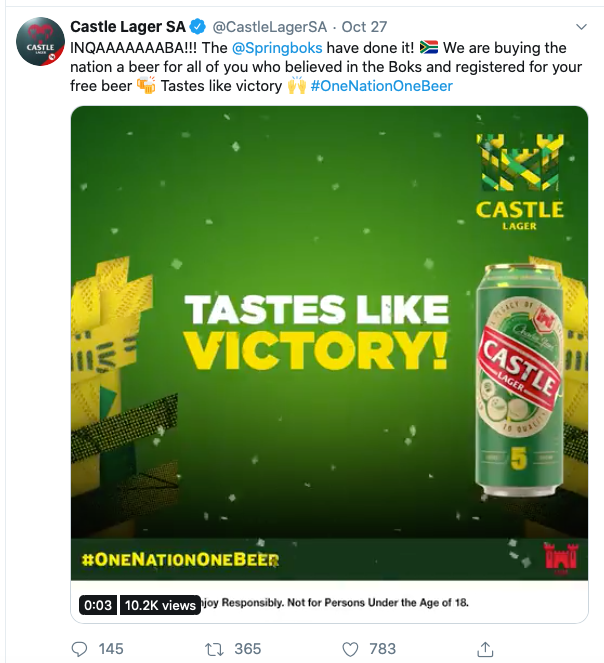Like the tweet with heart icon
The width and height of the screenshot is (604, 663).
(x=350, y=649)
